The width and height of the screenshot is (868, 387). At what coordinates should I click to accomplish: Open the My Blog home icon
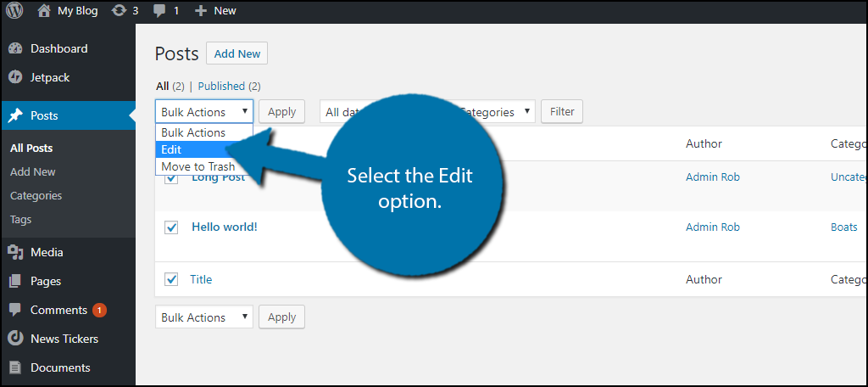click(x=44, y=10)
